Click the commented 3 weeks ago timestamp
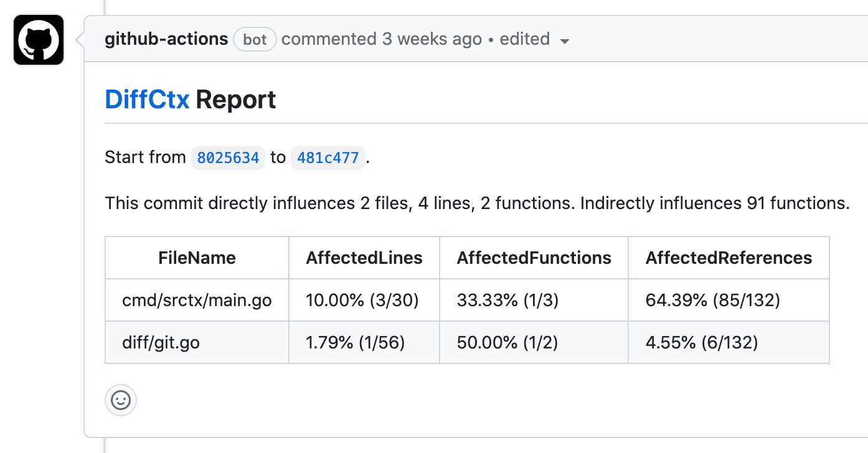Viewport: 868px width, 453px height. 382,39
